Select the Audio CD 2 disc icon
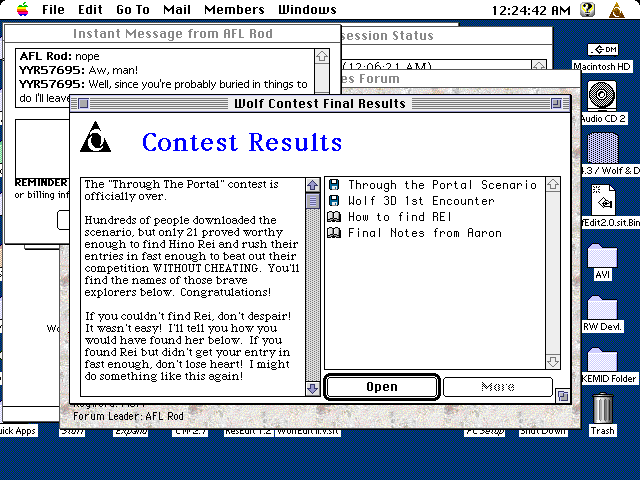640x480 pixels. click(602, 96)
